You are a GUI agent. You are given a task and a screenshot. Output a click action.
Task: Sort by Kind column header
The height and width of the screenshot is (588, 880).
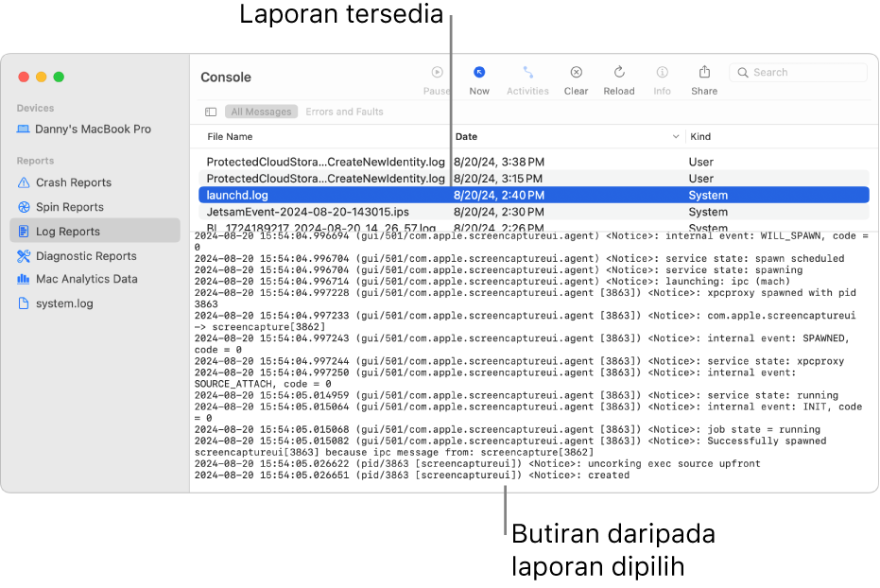[x=700, y=136]
